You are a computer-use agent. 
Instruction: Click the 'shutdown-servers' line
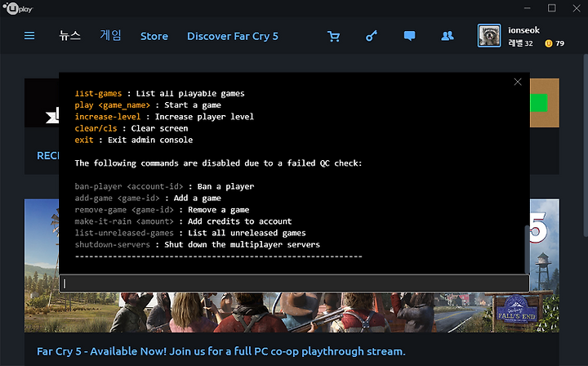point(198,244)
